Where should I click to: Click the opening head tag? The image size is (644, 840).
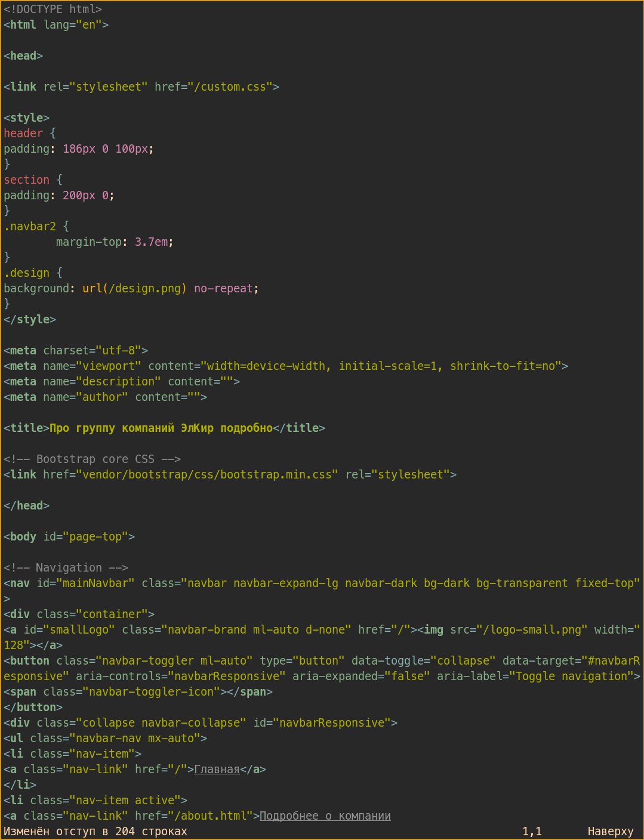click(23, 55)
